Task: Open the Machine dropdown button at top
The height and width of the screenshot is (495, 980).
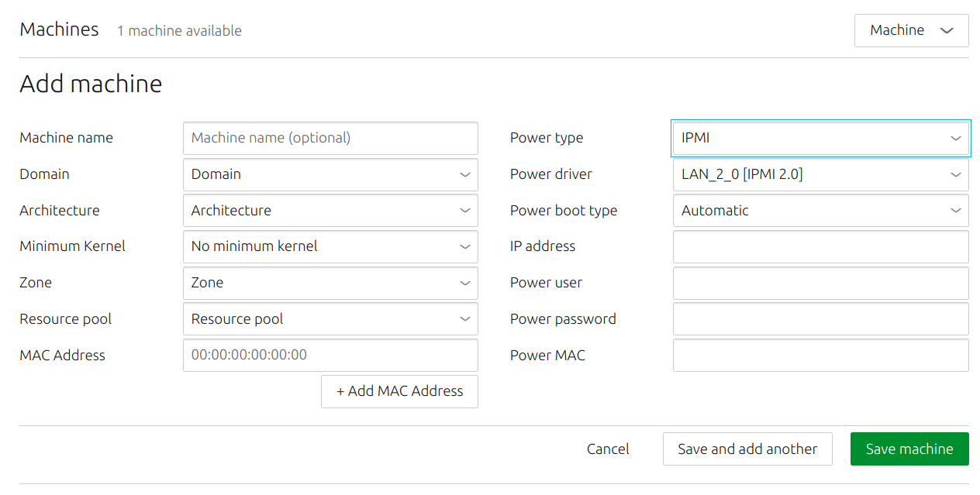Action: pos(911,30)
